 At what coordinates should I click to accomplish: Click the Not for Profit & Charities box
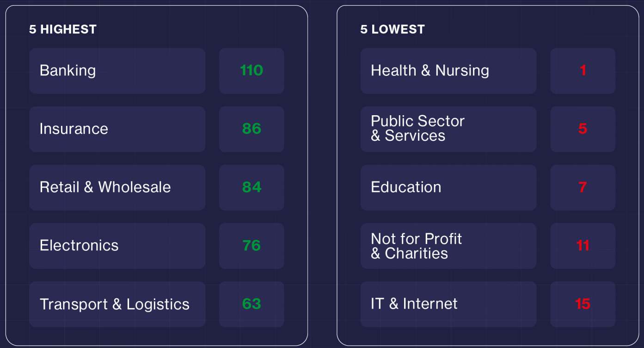448,246
